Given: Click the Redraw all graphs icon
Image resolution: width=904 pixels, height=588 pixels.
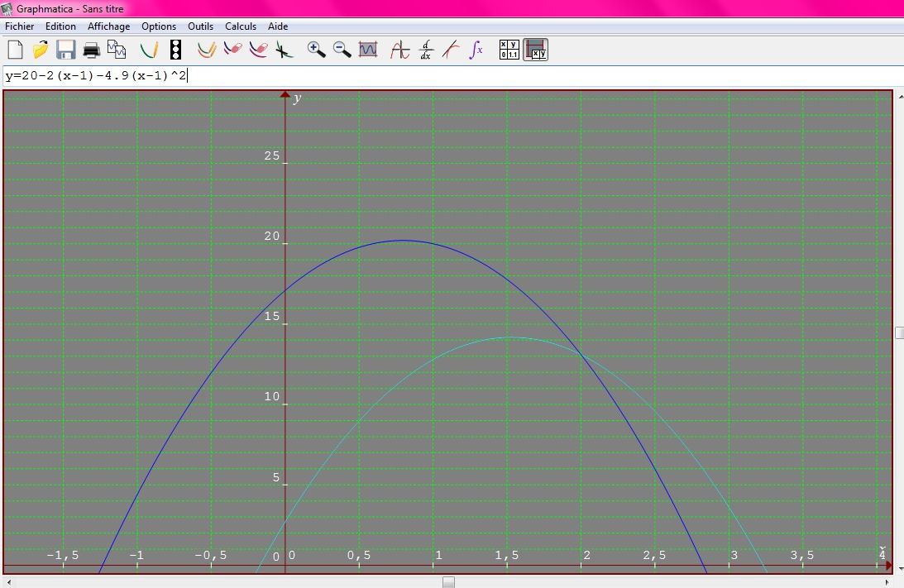Looking at the screenshot, I should [x=207, y=50].
